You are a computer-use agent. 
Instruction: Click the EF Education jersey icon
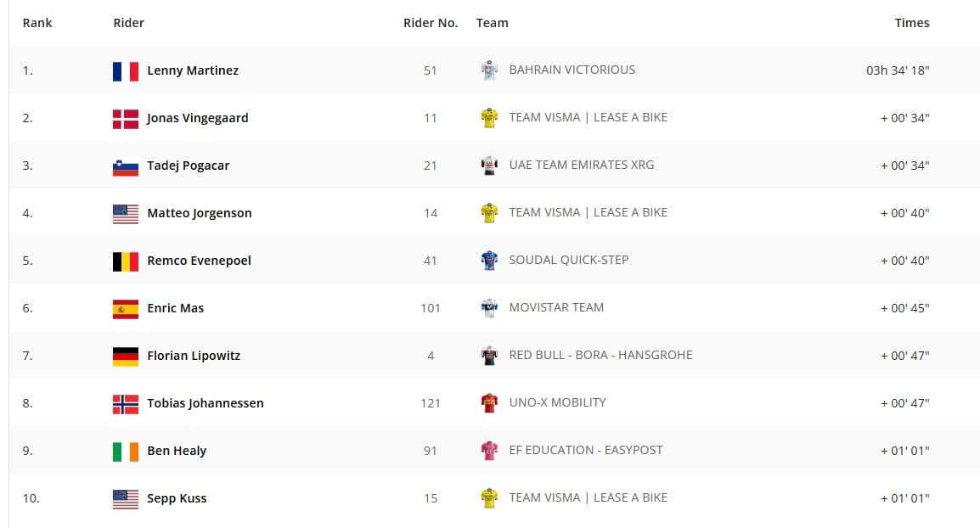[488, 451]
